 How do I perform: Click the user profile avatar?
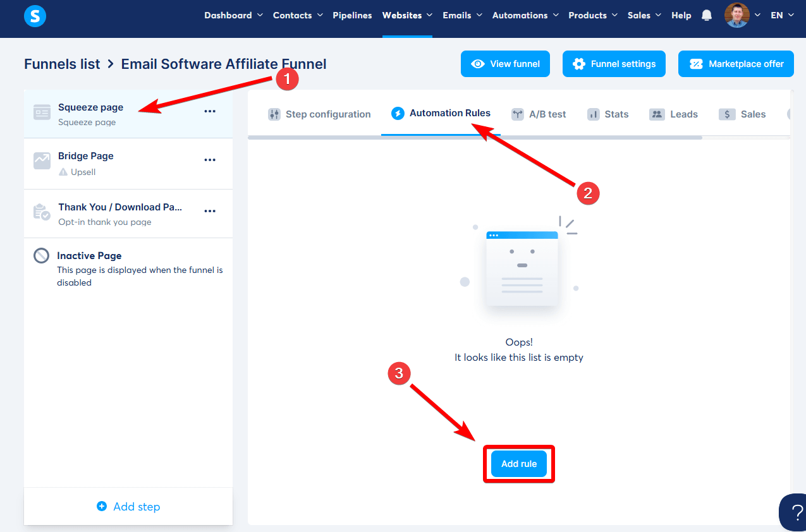[736, 15]
